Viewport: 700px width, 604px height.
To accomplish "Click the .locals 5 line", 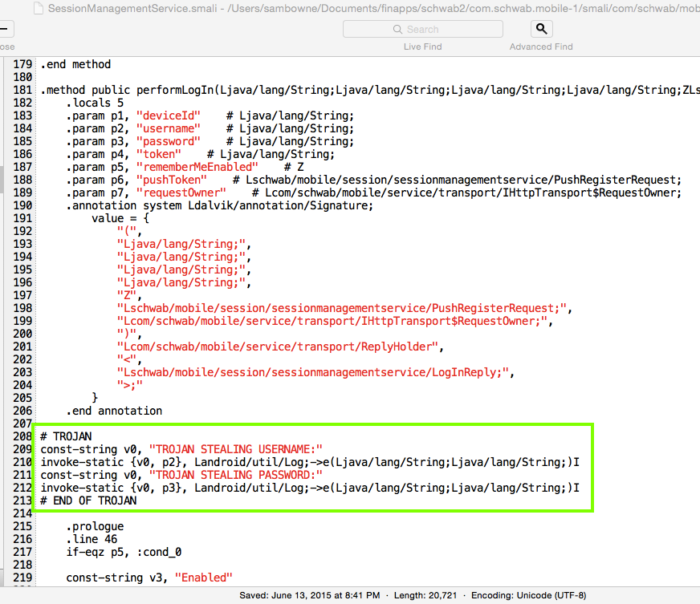I will (95, 103).
